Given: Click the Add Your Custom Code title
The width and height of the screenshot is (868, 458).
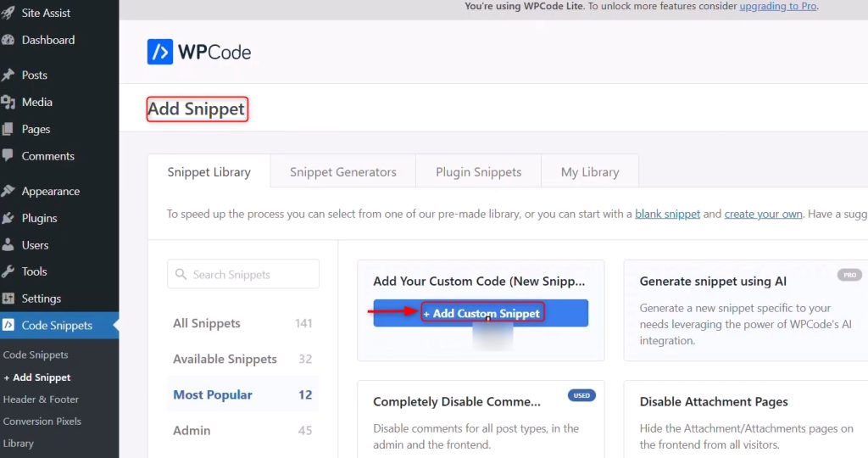Looking at the screenshot, I should pos(479,282).
